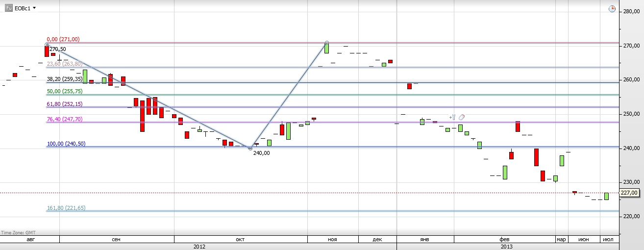644x250 pixels.
Task: Click the clock icon in chart corner
Action: pyautogui.click(x=612, y=9)
